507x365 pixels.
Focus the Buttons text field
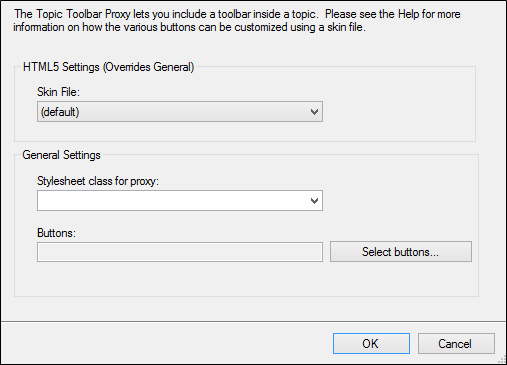coord(180,252)
